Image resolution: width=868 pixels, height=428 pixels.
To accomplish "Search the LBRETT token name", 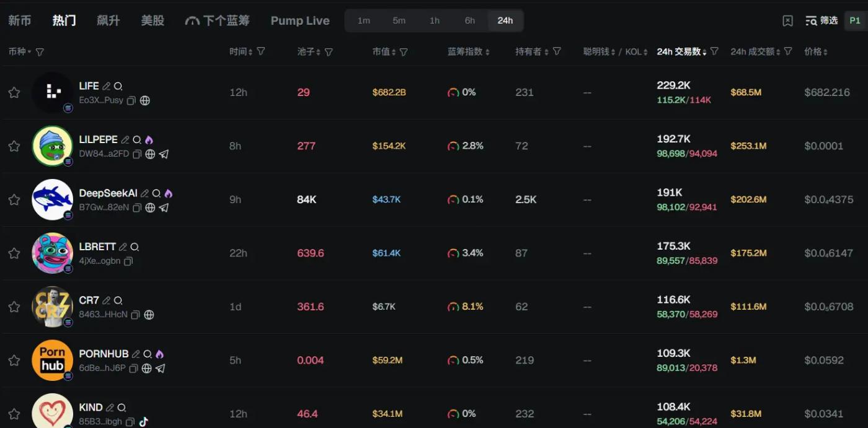I will point(135,247).
